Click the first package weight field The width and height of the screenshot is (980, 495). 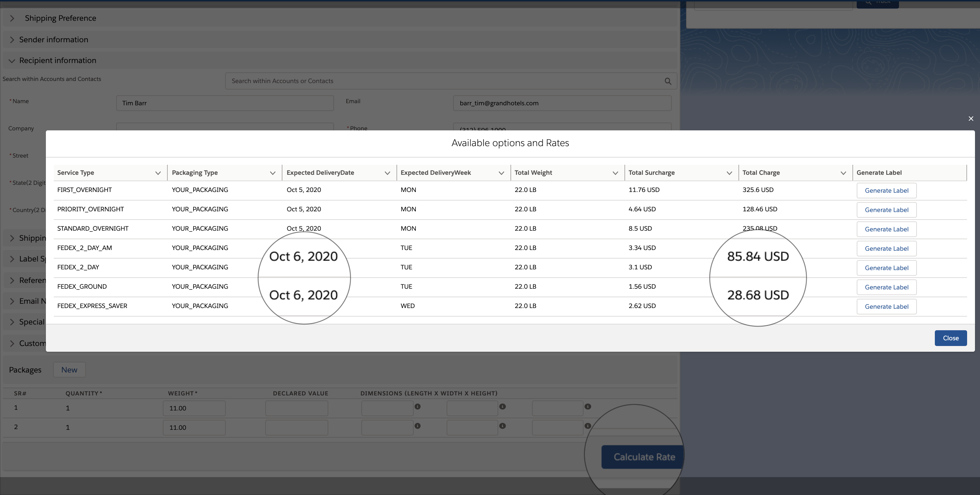tap(194, 408)
